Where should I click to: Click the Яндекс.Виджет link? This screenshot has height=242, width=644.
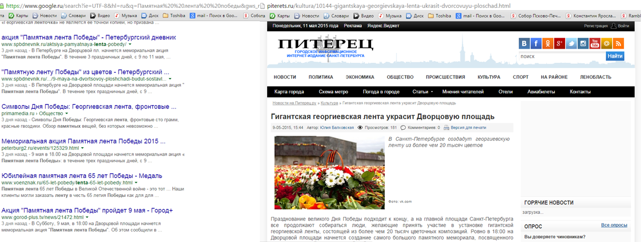[382, 26]
